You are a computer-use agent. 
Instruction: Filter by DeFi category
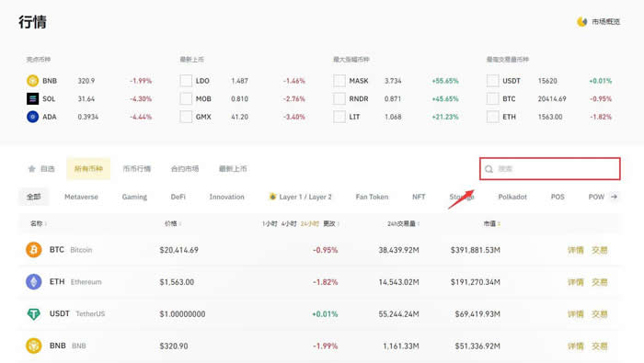178,197
